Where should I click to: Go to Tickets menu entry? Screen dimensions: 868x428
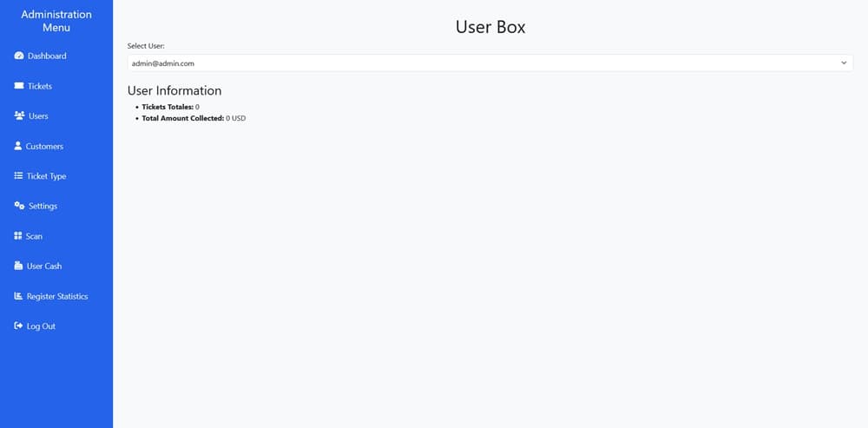tap(40, 86)
